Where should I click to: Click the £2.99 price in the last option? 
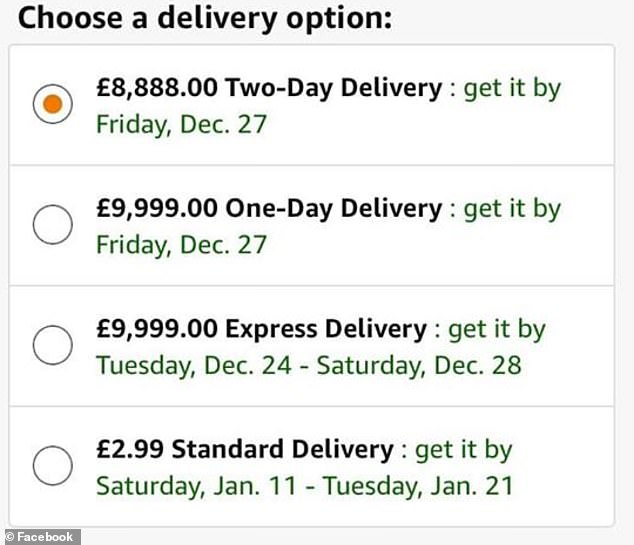point(129,449)
